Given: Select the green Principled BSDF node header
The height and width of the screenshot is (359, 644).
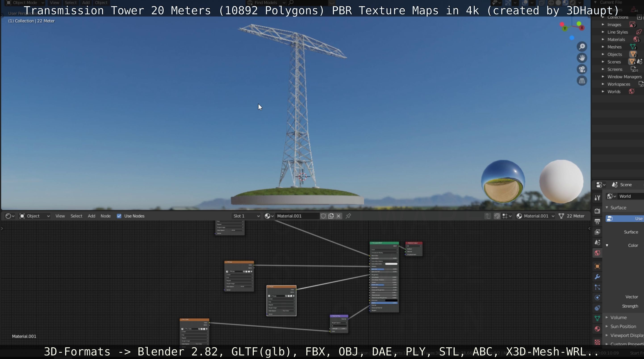Looking at the screenshot, I should coord(384,243).
